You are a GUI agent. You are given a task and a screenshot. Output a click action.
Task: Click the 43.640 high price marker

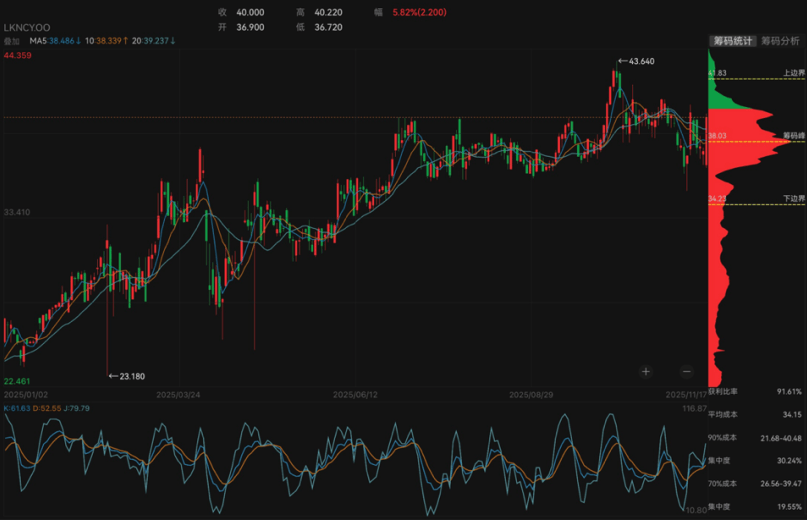[636, 62]
